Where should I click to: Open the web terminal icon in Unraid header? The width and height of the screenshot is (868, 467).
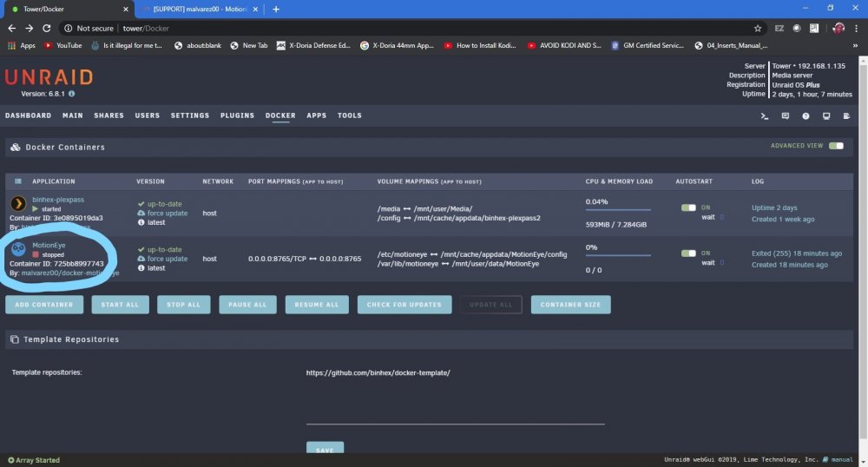coord(765,116)
